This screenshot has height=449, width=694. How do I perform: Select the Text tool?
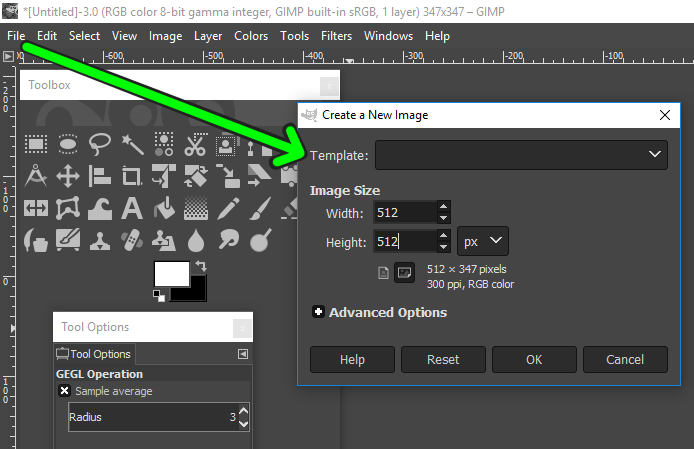[x=132, y=208]
